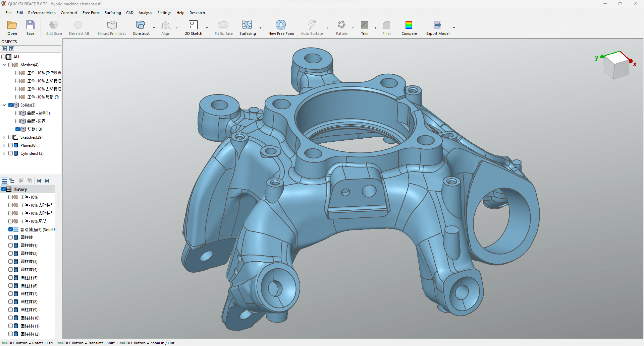Image resolution: width=644 pixels, height=346 pixels.
Task: Open the 2D Sketch tool
Action: (x=194, y=28)
